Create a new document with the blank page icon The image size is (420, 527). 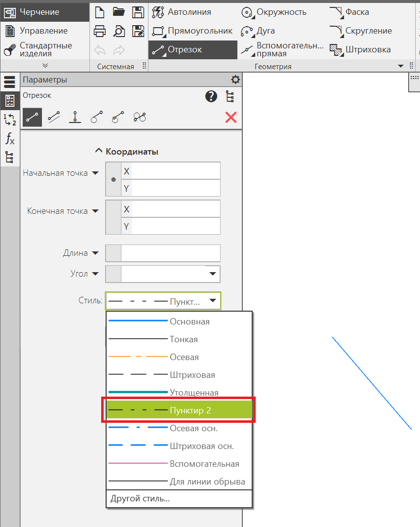click(100, 12)
